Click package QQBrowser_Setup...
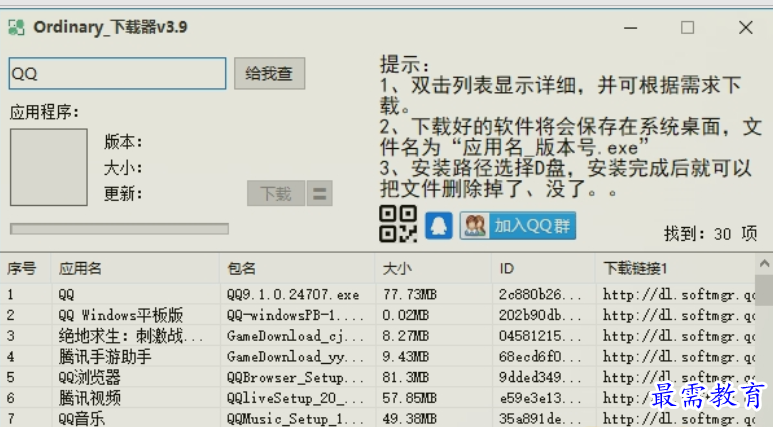773x427 pixels. (295, 378)
